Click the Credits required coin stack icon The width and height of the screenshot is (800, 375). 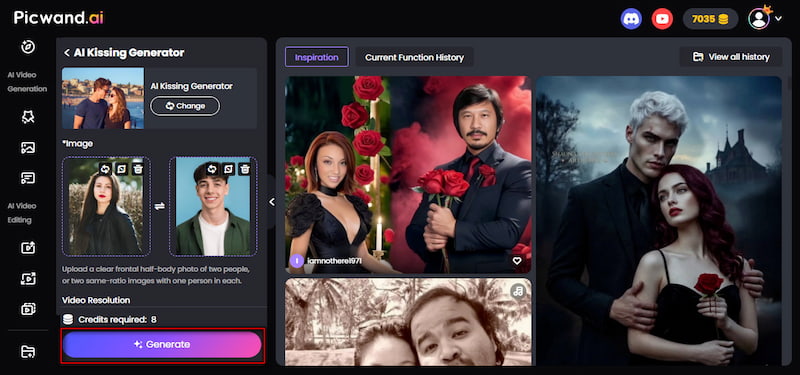coord(68,320)
